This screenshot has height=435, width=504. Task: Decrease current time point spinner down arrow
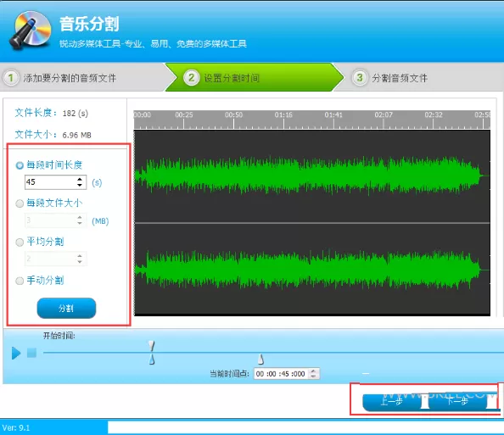click(313, 376)
